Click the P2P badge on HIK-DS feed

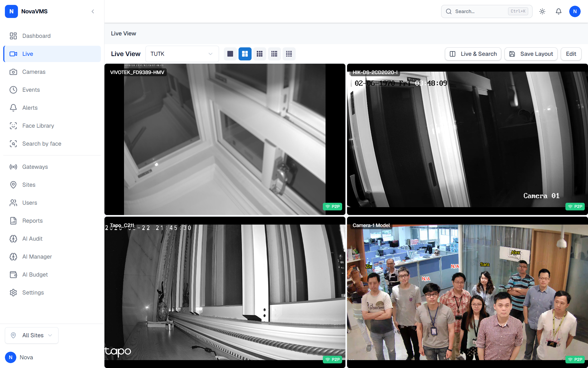coord(575,207)
